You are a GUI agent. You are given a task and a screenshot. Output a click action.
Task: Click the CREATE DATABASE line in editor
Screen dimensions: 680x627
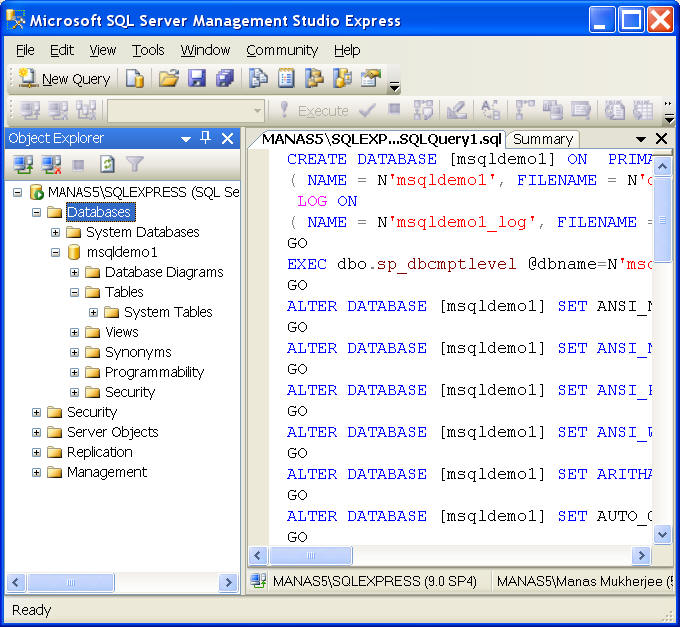click(469, 159)
